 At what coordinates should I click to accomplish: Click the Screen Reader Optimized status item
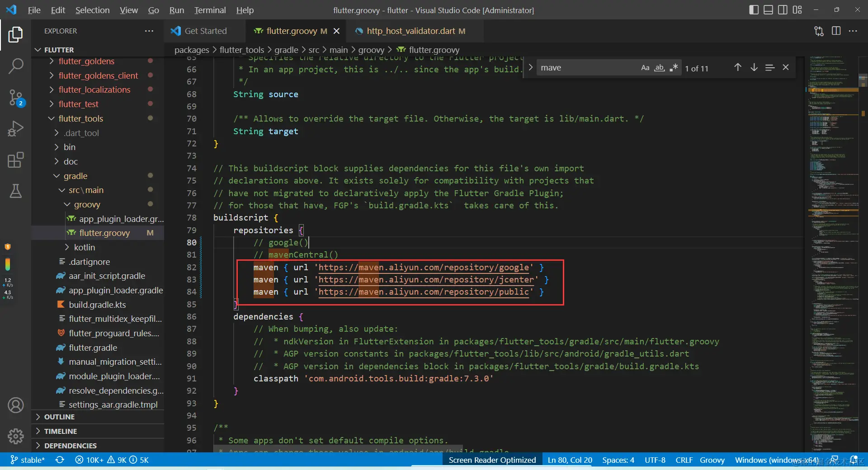click(x=492, y=460)
